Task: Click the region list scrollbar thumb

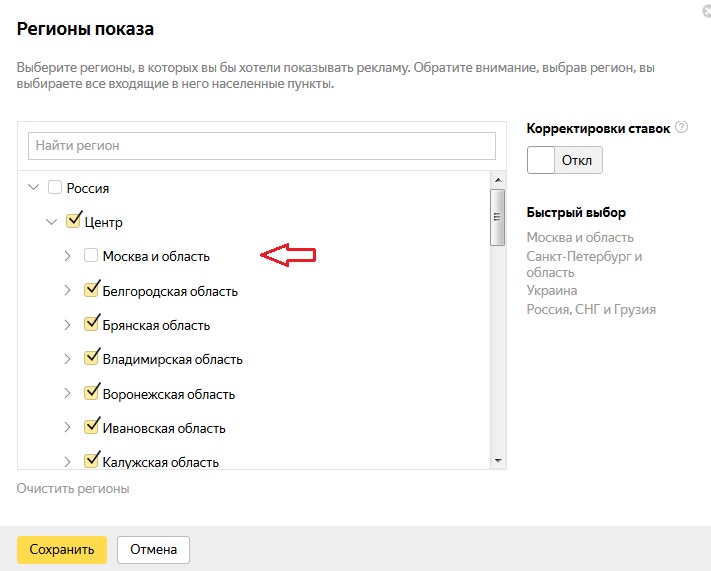Action: point(498,217)
